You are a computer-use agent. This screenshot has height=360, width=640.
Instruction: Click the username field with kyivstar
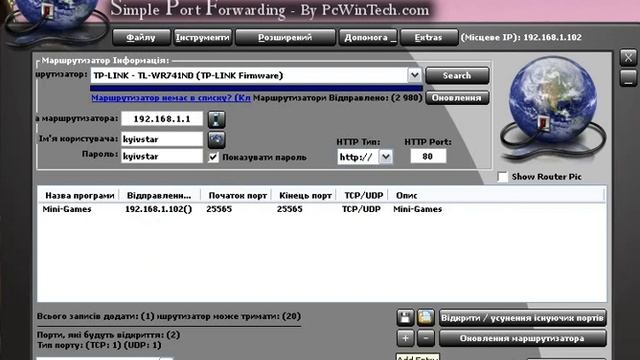point(162,139)
